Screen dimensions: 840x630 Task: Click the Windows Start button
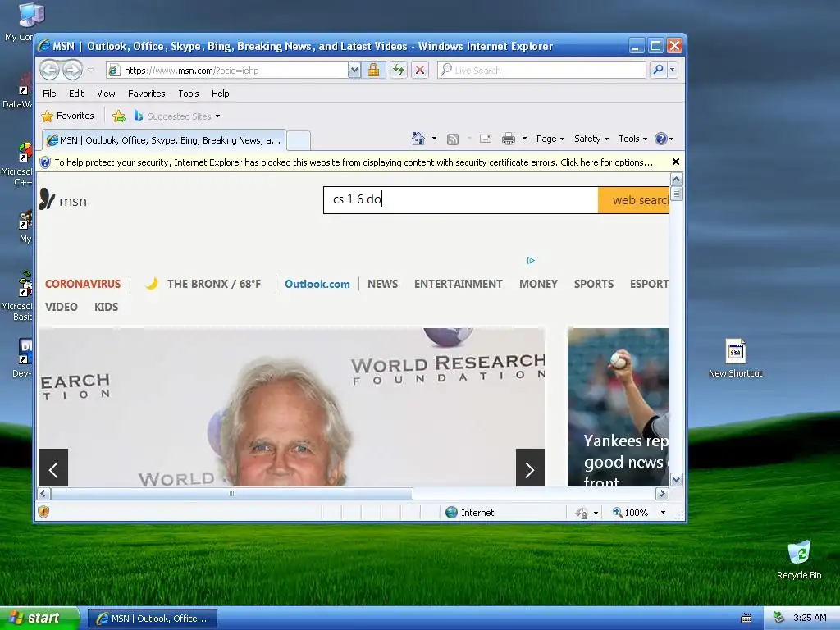(39, 619)
